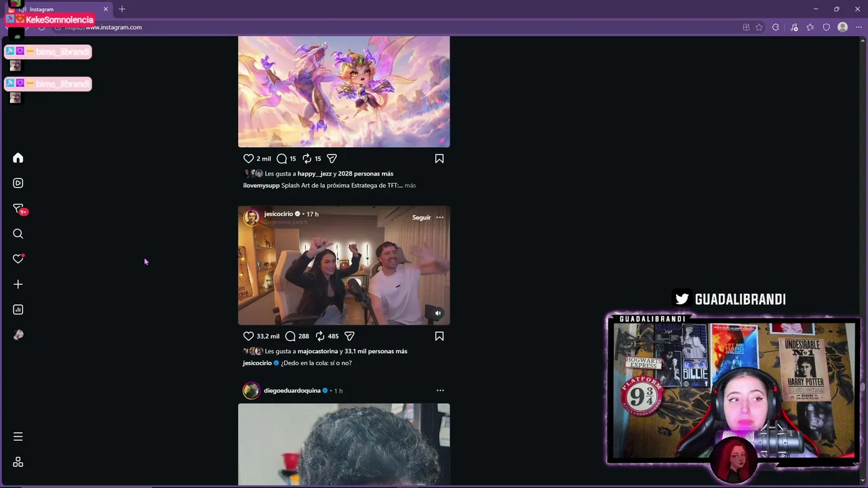Open diegoeduardoquina profile from post header
Viewport: 868px width, 488px height.
click(x=292, y=391)
